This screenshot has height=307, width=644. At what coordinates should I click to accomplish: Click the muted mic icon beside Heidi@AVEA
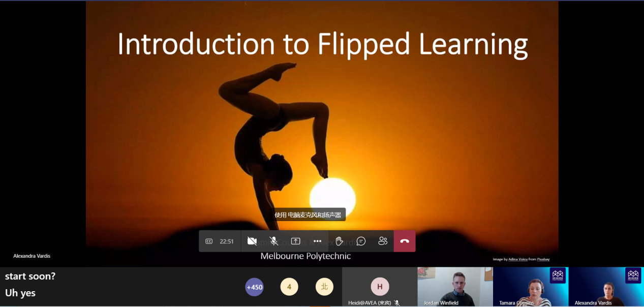[397, 303]
